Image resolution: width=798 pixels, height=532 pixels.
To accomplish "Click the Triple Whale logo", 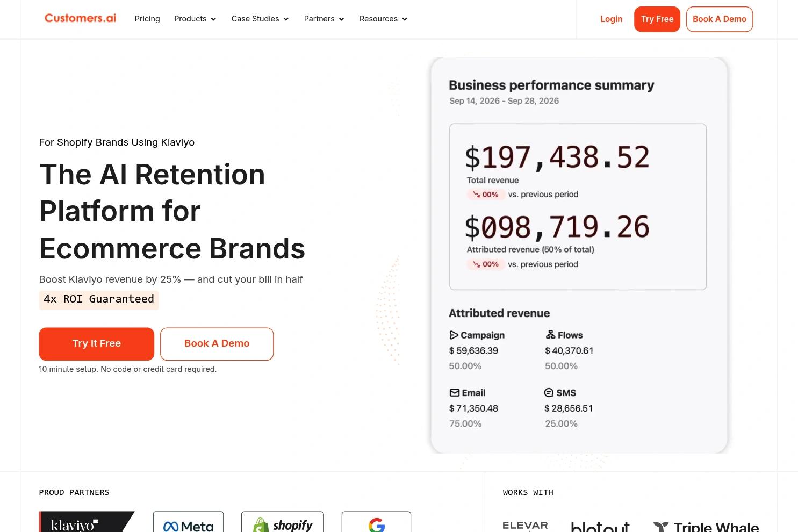I will 706,527.
